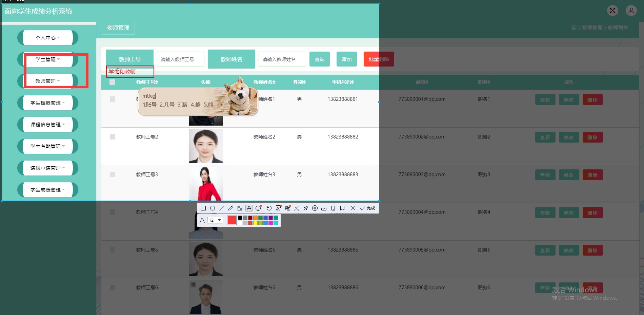Expand the 学生考勤管理 sidebar menu
Image resolution: width=644 pixels, height=315 pixels.
[x=48, y=146]
